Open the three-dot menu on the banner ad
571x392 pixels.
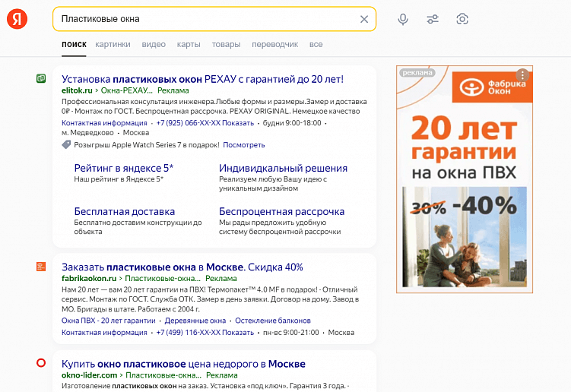click(x=522, y=75)
